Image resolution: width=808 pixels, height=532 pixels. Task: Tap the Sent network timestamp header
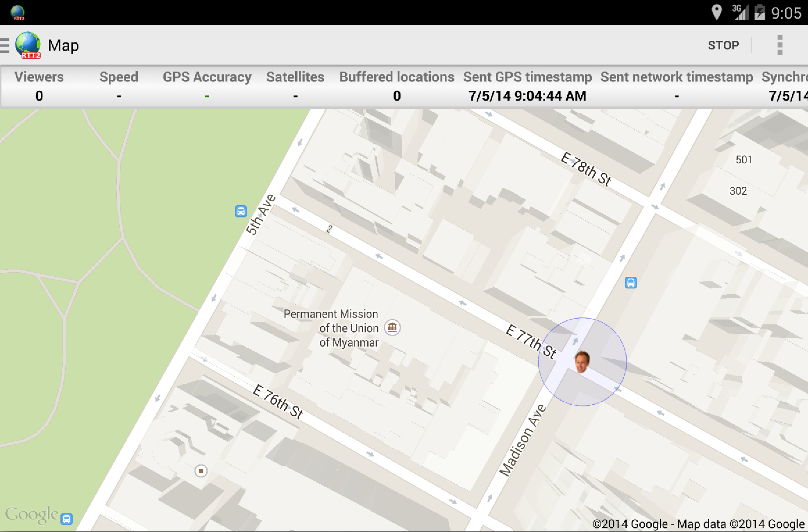click(677, 77)
